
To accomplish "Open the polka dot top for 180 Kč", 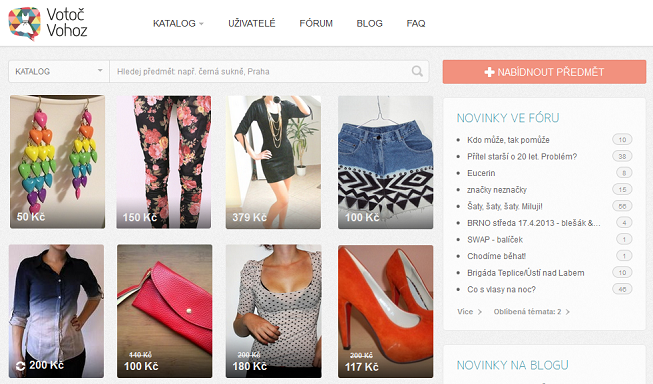I will [274, 311].
